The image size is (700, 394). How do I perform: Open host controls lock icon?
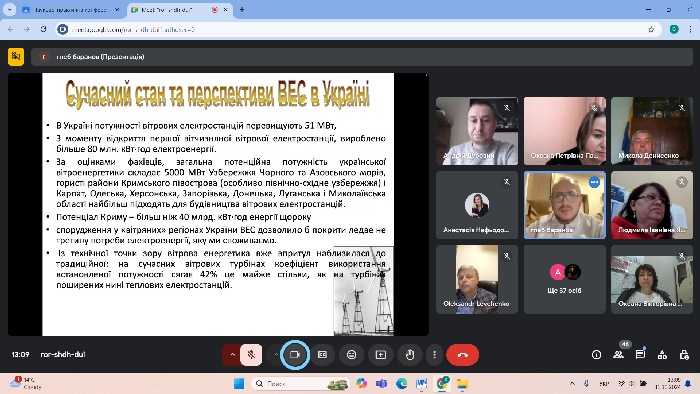click(x=684, y=355)
